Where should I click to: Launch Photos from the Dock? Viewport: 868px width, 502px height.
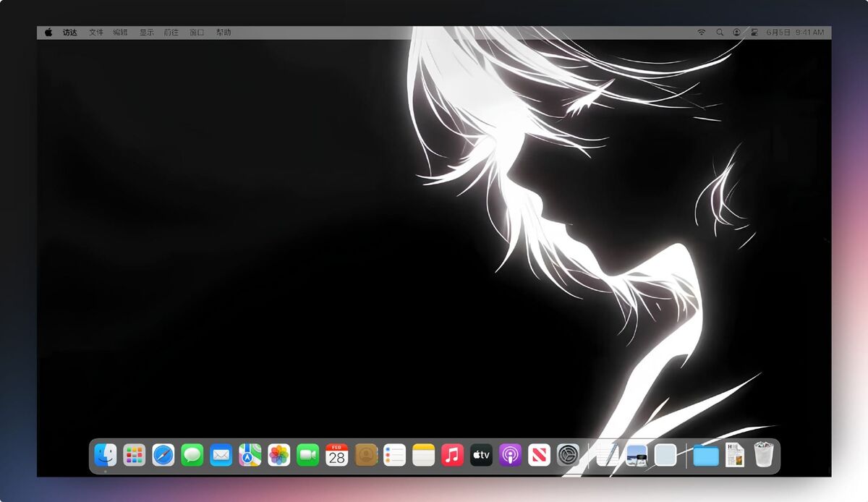coord(279,455)
